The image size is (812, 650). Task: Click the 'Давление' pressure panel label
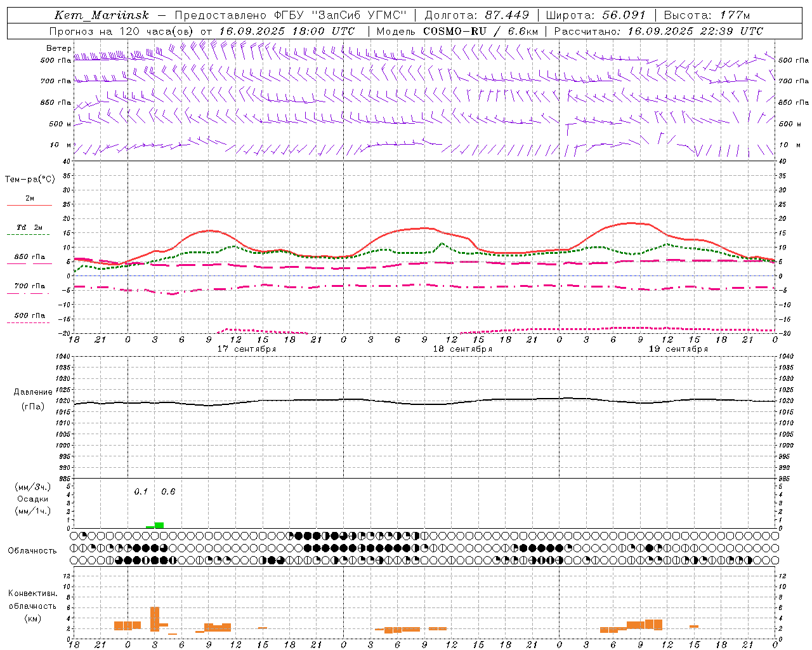[x=33, y=392]
